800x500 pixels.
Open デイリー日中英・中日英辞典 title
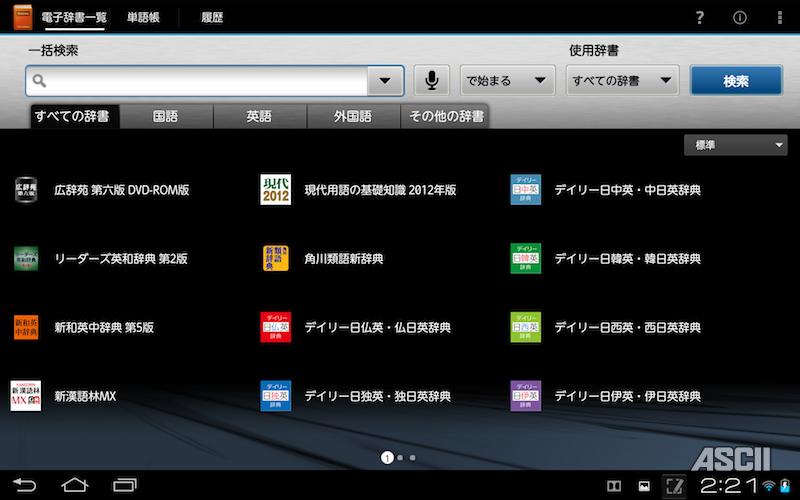pos(628,190)
